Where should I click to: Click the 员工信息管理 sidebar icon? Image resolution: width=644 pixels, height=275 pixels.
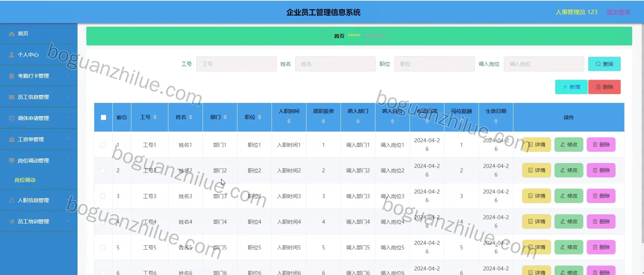11,97
